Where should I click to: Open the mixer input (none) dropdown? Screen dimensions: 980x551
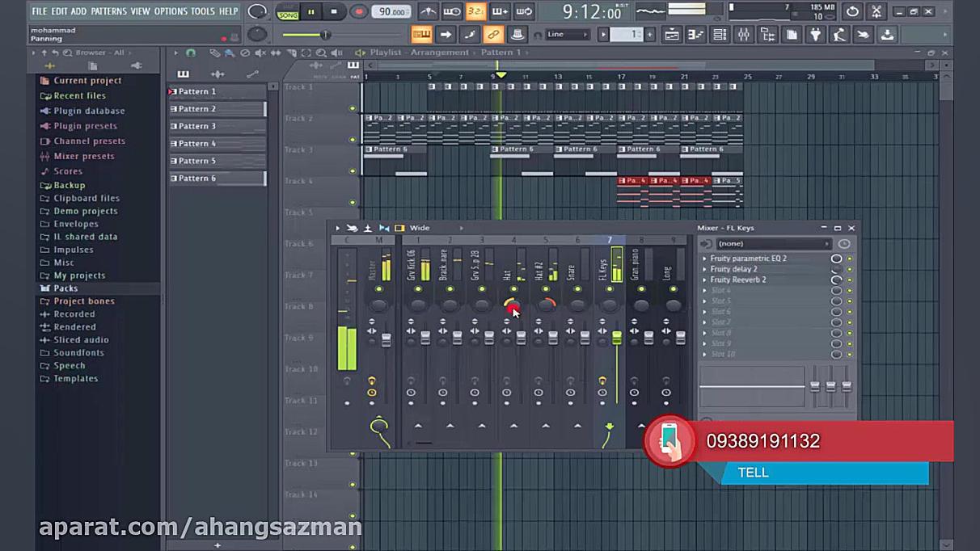pos(774,244)
